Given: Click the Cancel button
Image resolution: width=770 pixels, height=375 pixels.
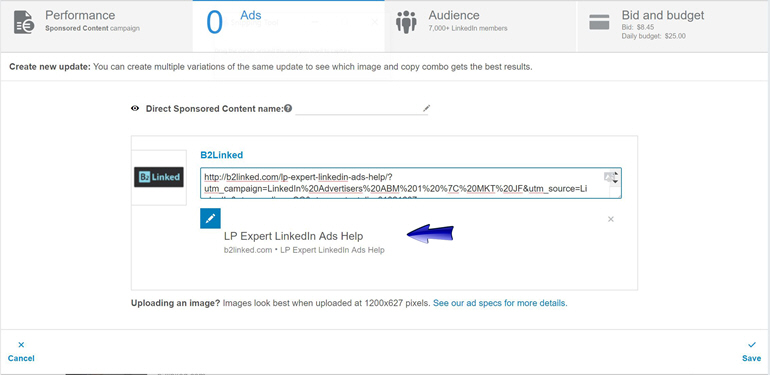Looking at the screenshot, I should [x=21, y=352].
